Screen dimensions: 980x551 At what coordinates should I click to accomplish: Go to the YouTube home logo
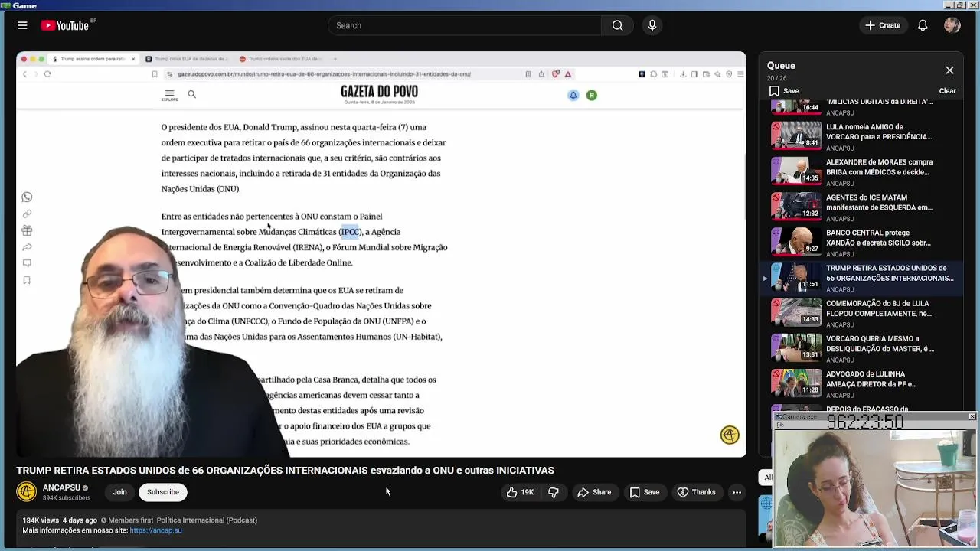[x=65, y=25]
